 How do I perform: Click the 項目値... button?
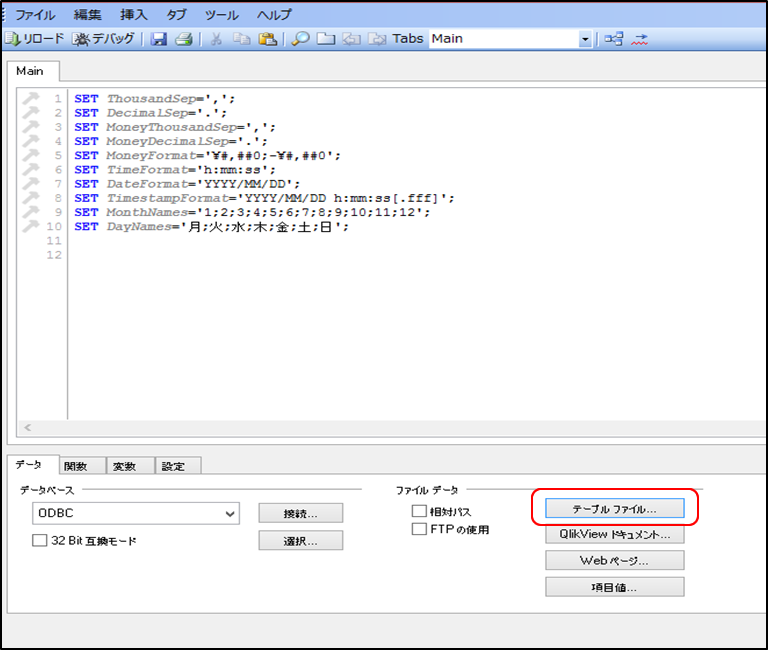tap(615, 587)
